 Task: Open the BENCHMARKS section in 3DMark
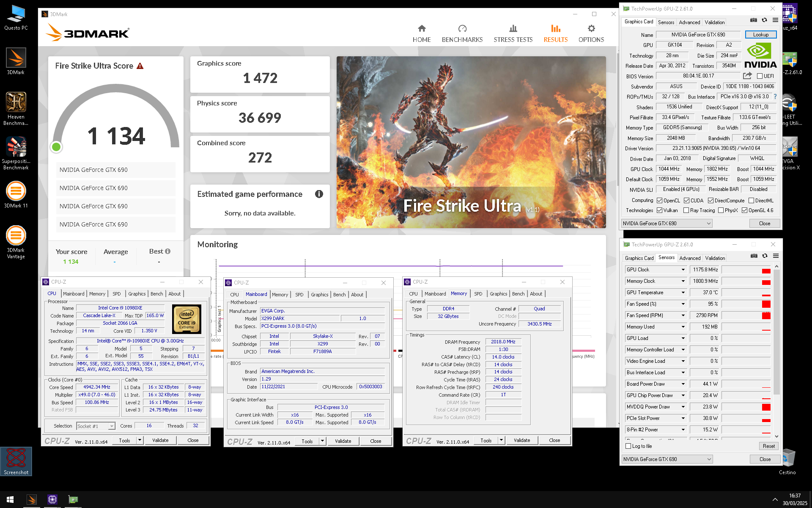[x=462, y=33]
